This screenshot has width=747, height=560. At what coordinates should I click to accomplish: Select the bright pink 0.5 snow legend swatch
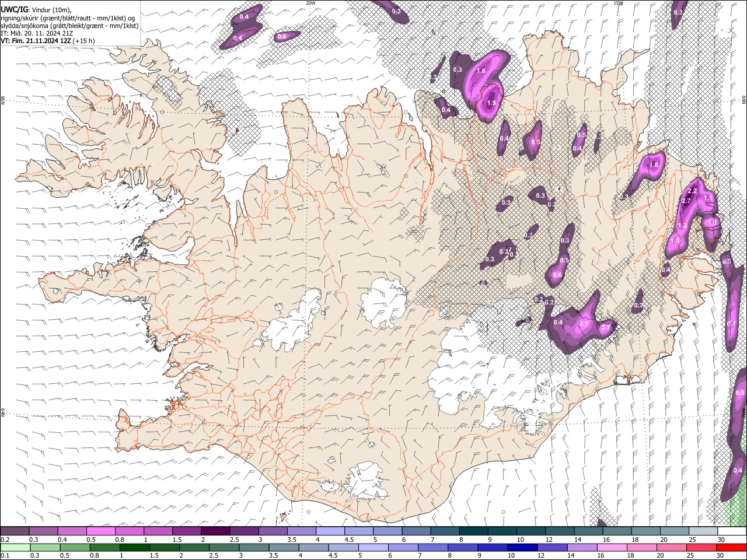101,531
